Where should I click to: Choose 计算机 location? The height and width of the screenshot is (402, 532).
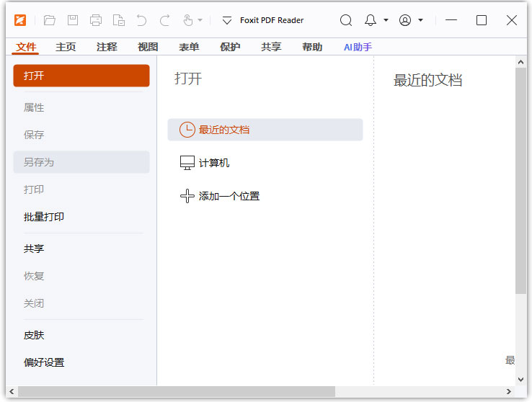(x=265, y=163)
